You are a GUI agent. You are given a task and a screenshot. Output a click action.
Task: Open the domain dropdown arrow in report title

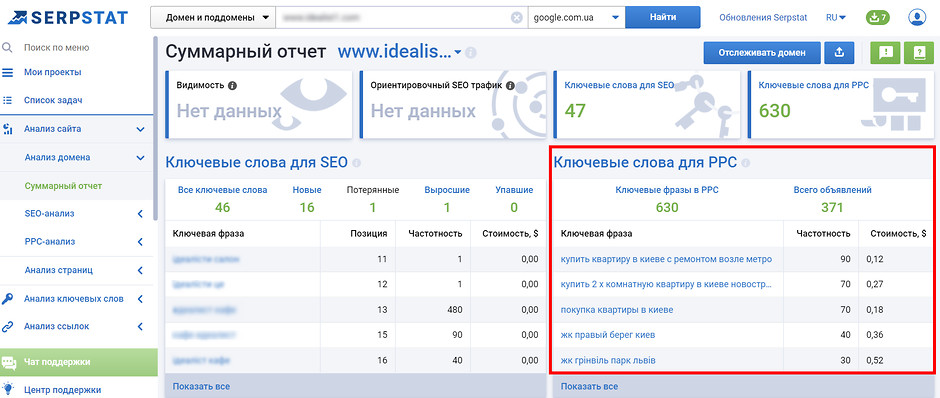pyautogui.click(x=458, y=53)
